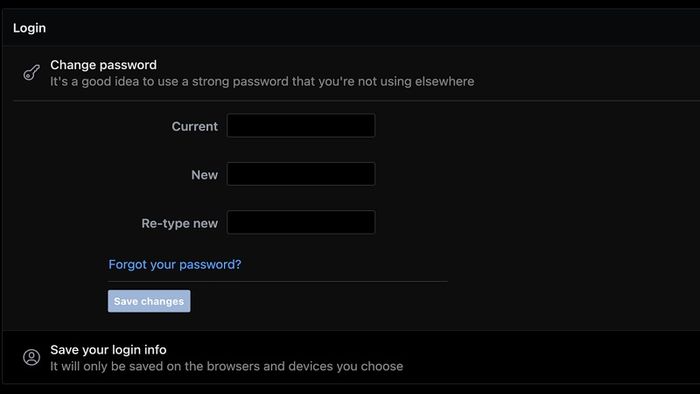This screenshot has height=394, width=700.
Task: Click the Current field label
Action: [195, 126]
